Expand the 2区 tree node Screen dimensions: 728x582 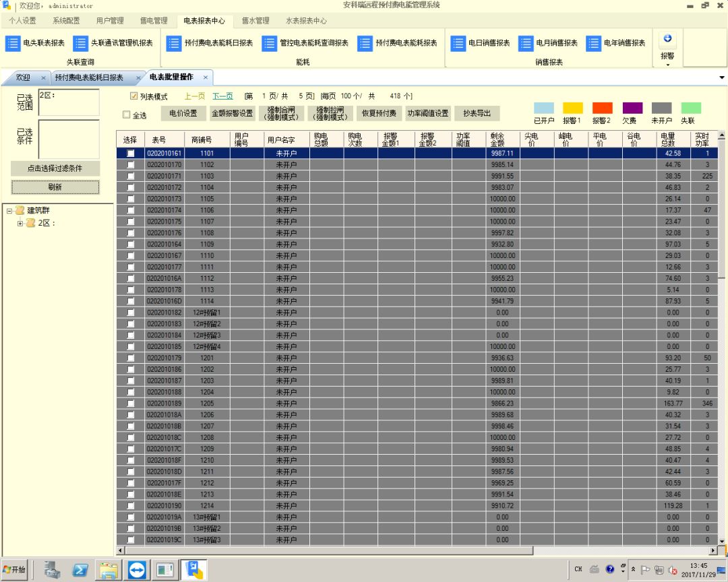pyautogui.click(x=20, y=223)
